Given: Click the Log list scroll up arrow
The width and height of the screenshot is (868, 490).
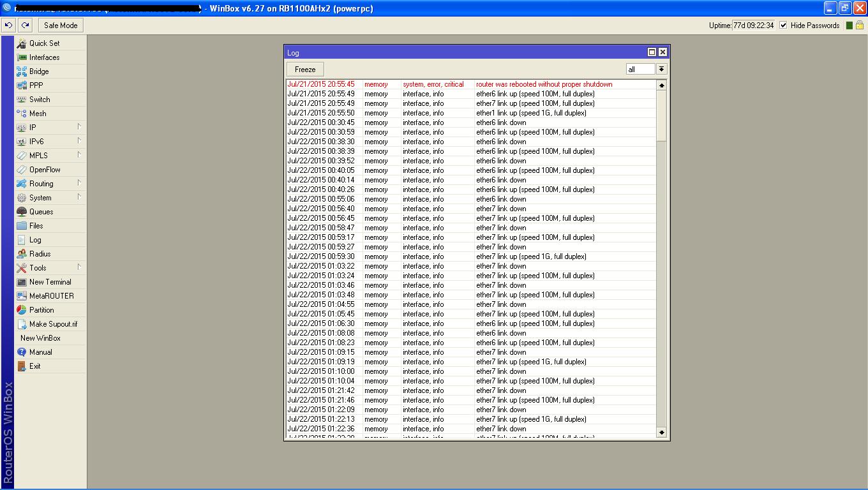Looking at the screenshot, I should coord(661,85).
